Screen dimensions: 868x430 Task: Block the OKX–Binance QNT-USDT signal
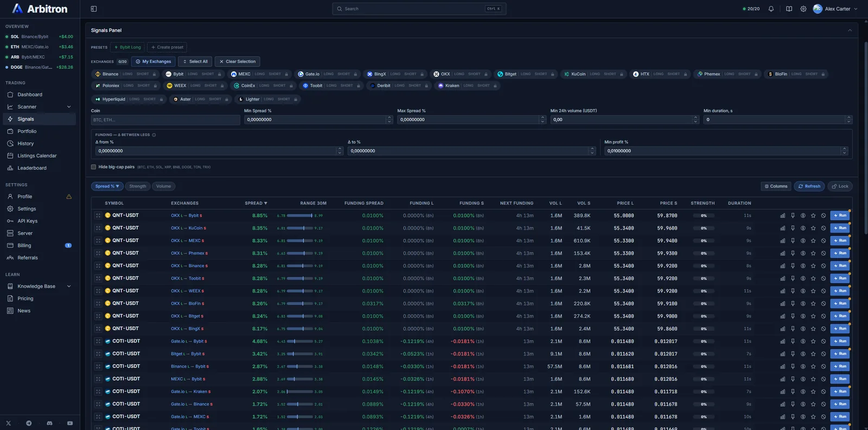[x=824, y=266]
